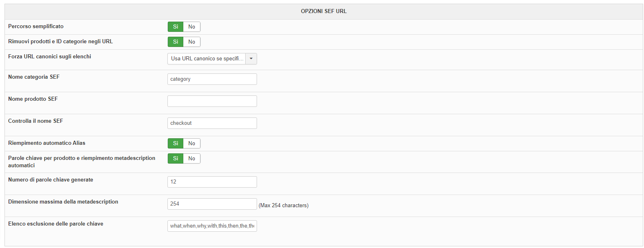The image size is (644, 248).
Task: Focus the Nome categoria SEF field
Action: (x=212, y=79)
